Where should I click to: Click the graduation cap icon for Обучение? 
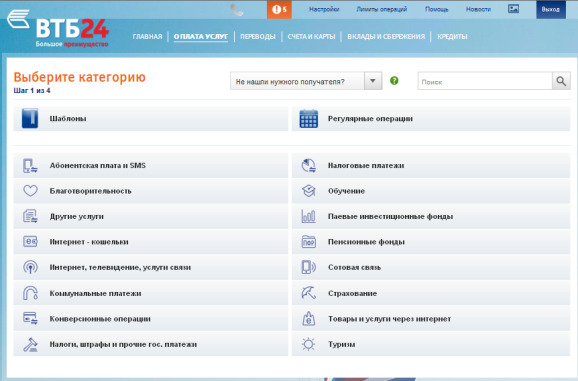(309, 191)
